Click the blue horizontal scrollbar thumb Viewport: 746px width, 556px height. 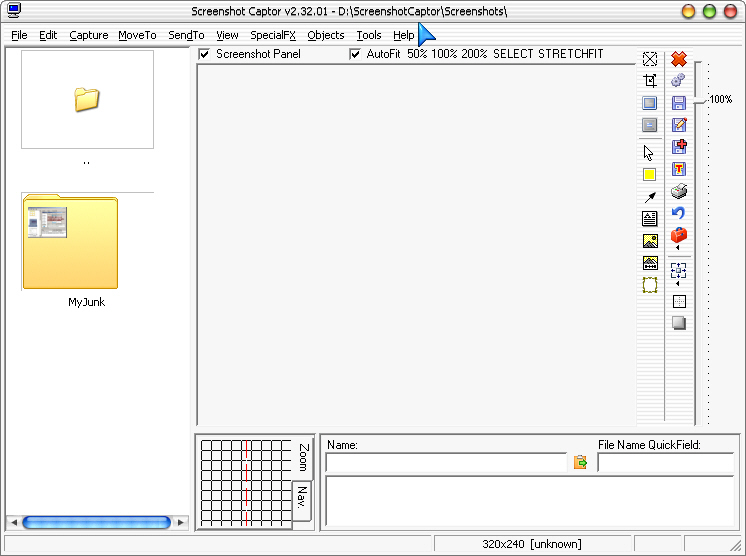click(x=97, y=522)
